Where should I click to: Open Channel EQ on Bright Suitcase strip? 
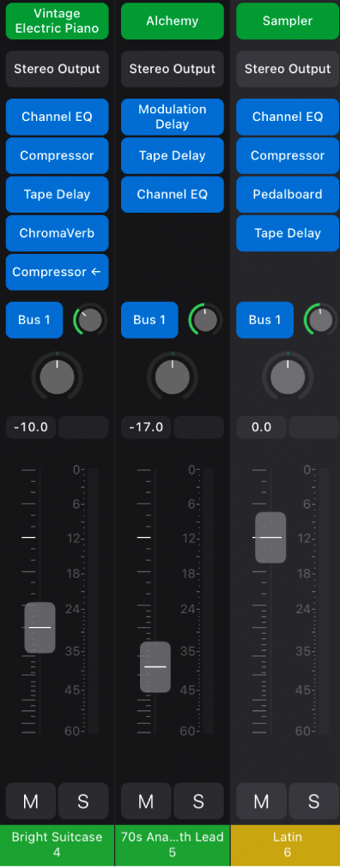tap(57, 117)
